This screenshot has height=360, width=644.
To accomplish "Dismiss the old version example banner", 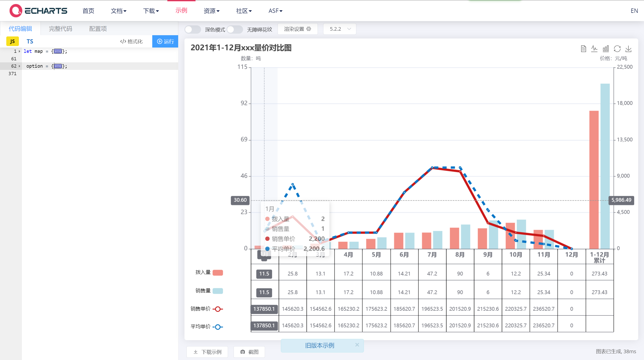I will pos(357,345).
